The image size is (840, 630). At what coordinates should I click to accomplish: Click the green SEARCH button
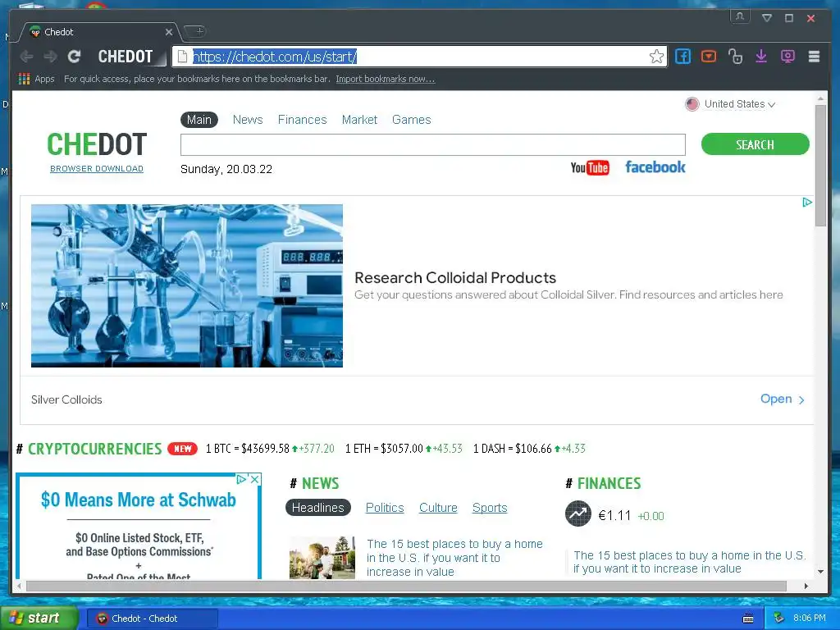755,144
